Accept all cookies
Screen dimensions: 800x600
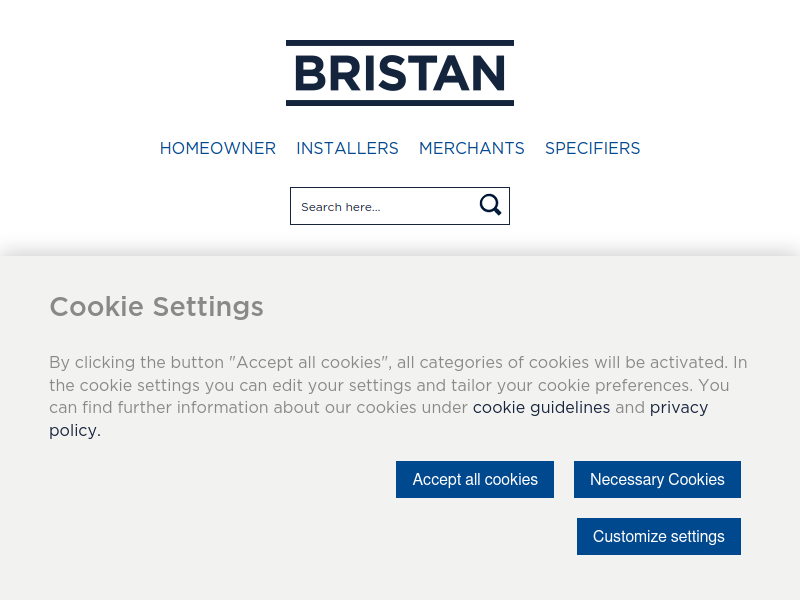[x=475, y=480]
